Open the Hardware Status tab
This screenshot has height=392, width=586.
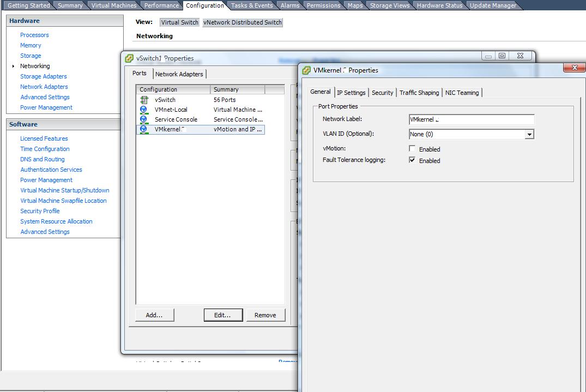tap(439, 5)
